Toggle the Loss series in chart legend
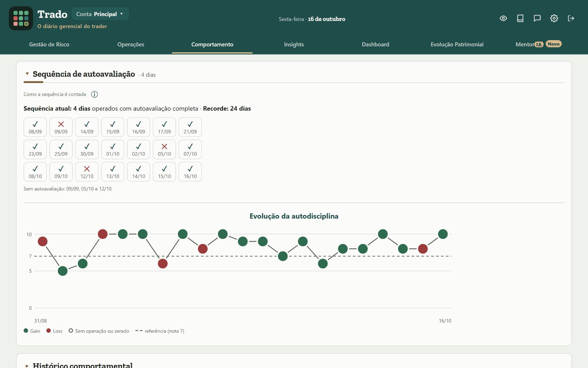This screenshot has height=368, width=588. (x=54, y=331)
